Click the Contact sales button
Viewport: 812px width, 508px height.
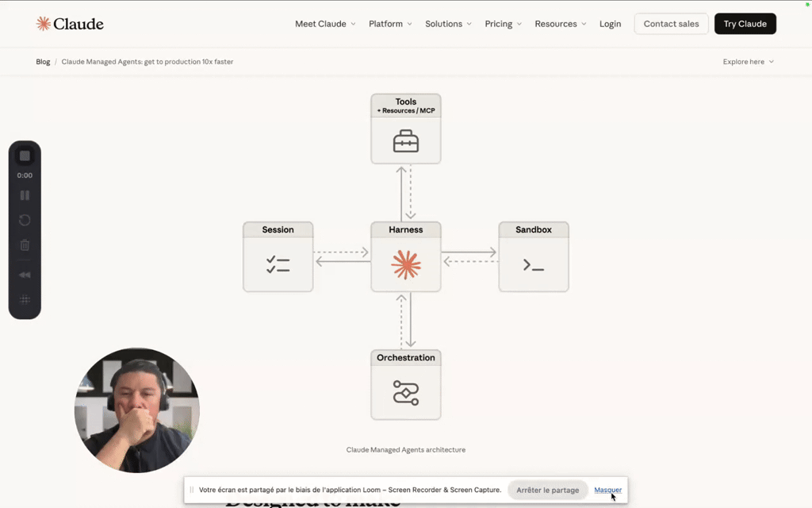coord(671,24)
